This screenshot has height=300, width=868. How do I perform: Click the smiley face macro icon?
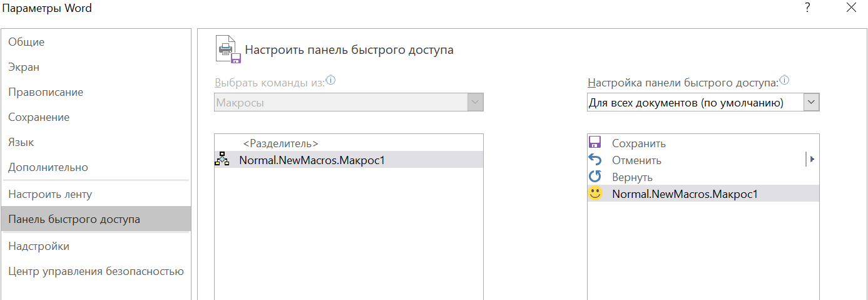point(595,194)
